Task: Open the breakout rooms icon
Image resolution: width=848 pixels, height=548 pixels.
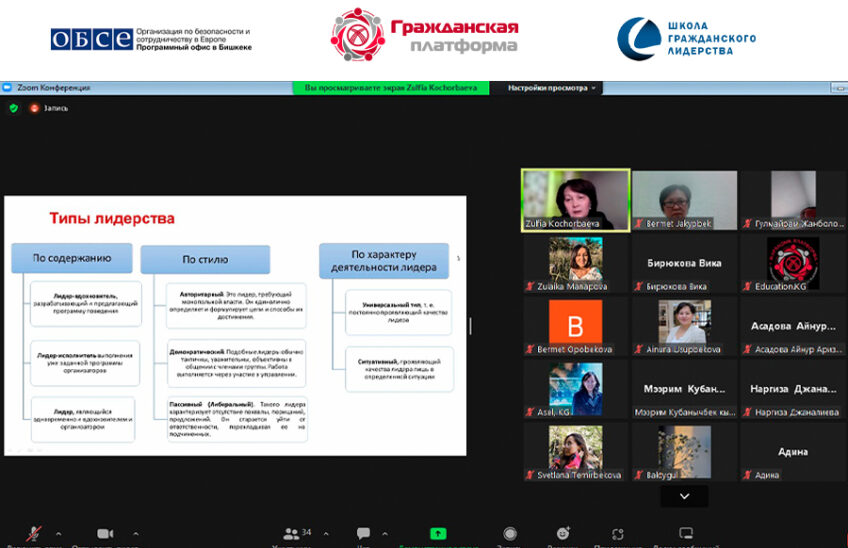Action: [x=619, y=534]
